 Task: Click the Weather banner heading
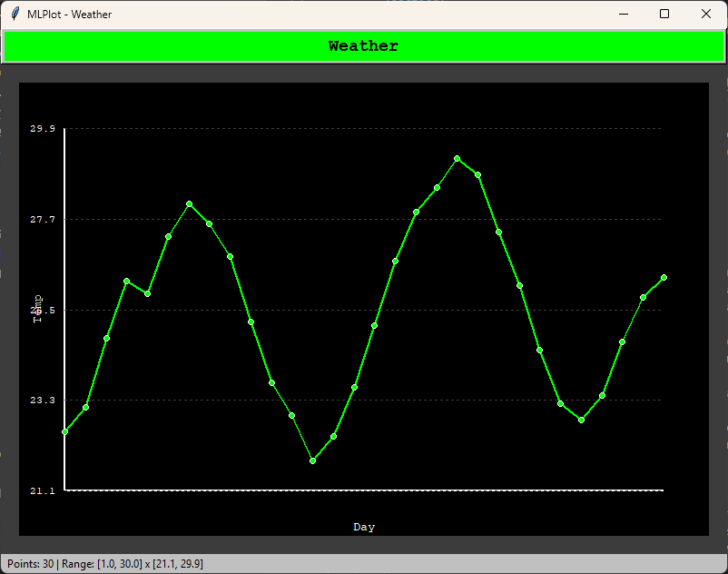pos(363,44)
